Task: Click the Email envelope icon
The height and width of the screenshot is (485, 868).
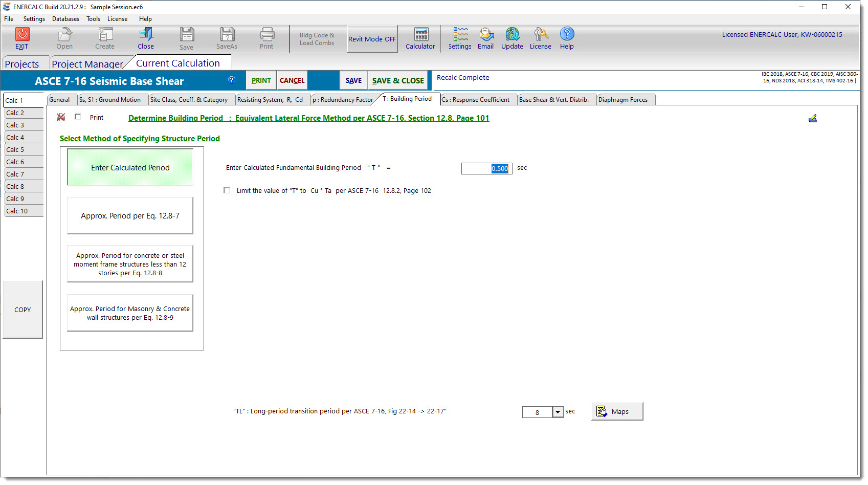Action: tap(485, 34)
